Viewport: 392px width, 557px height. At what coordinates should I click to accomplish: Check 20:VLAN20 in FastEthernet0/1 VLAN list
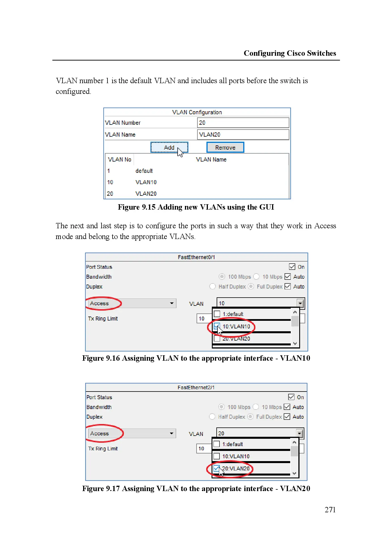click(217, 339)
